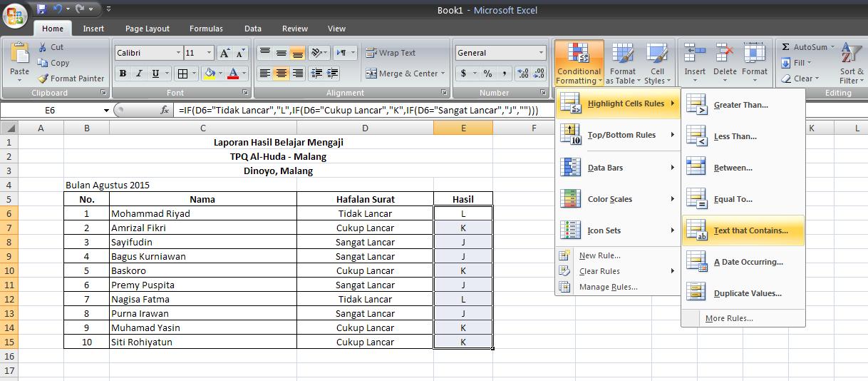The height and width of the screenshot is (381, 868).
Task: Copy the selected cells
Action: coord(53,63)
